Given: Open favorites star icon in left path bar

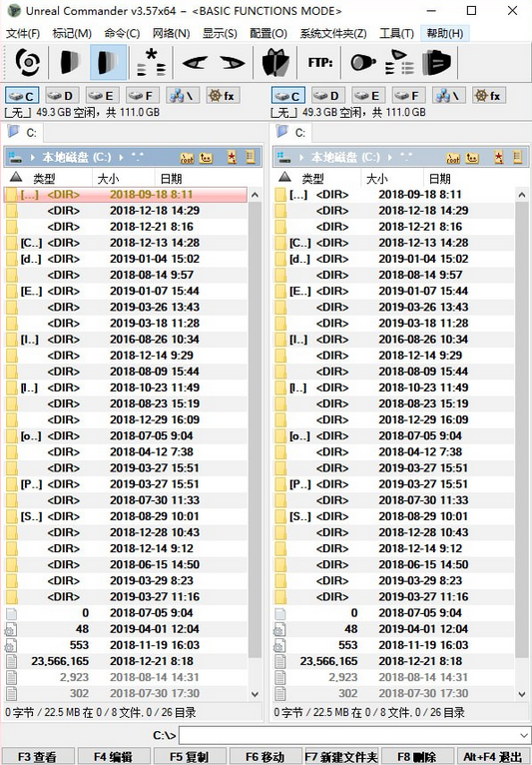Looking at the screenshot, I should coord(233,157).
